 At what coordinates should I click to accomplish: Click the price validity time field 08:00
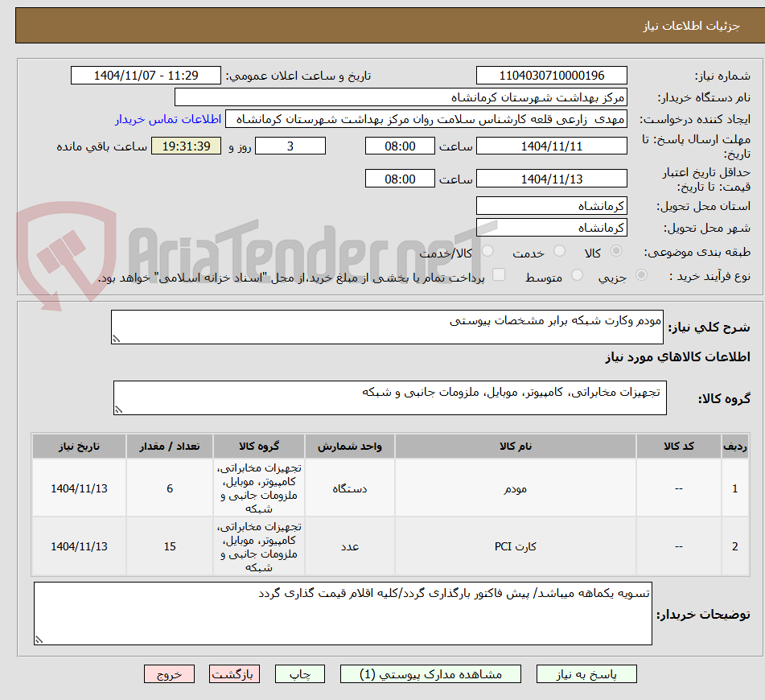coord(400,179)
